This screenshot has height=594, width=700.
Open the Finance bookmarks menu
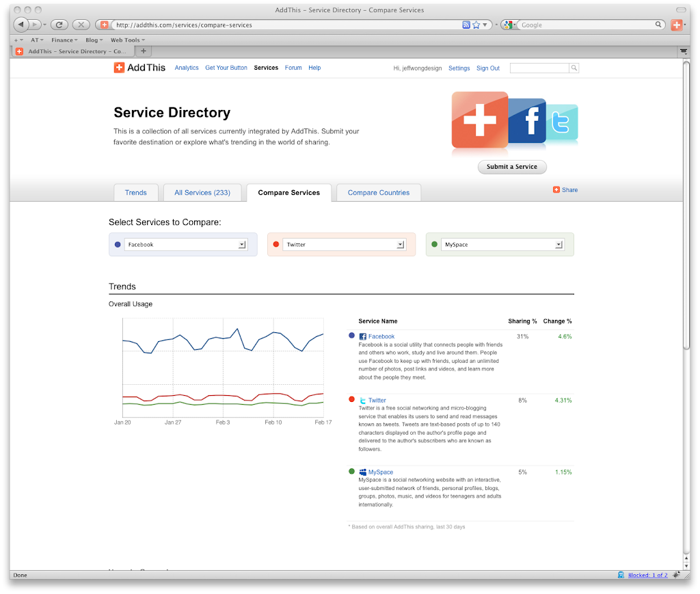(x=64, y=40)
